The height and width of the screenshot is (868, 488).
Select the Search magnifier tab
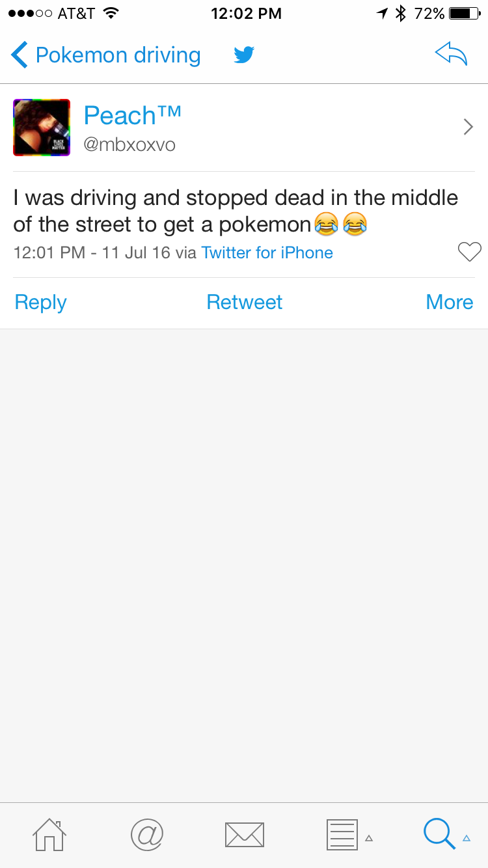pyautogui.click(x=440, y=834)
